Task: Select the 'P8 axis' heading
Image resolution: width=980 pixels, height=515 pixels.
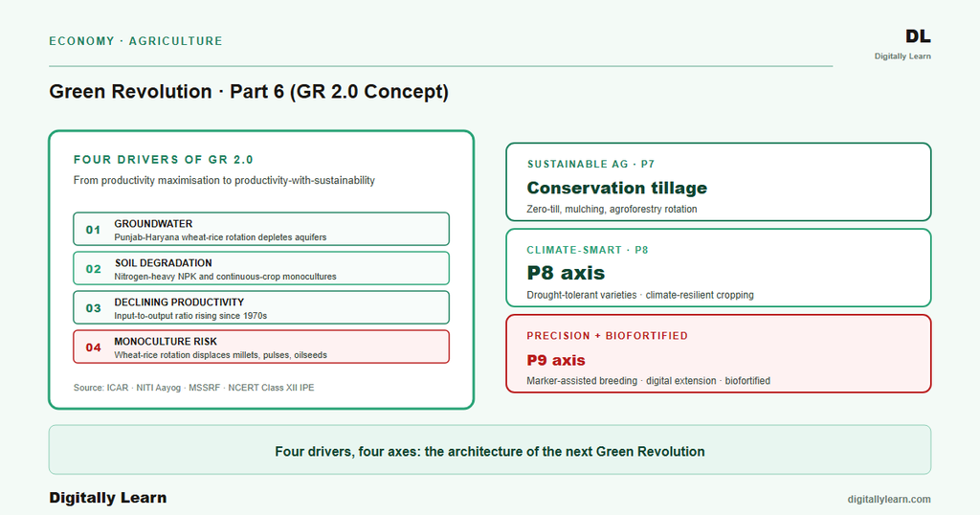Action: point(566,273)
